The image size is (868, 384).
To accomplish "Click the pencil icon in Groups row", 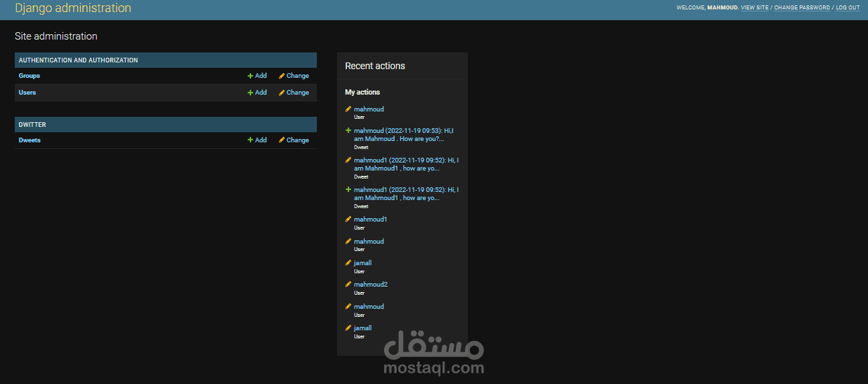I will click(282, 76).
